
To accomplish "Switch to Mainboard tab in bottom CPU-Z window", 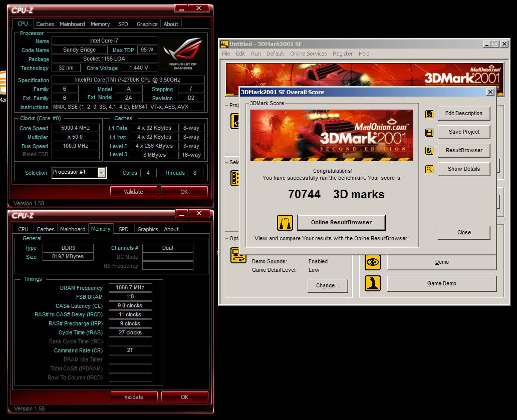I will pyautogui.click(x=73, y=229).
